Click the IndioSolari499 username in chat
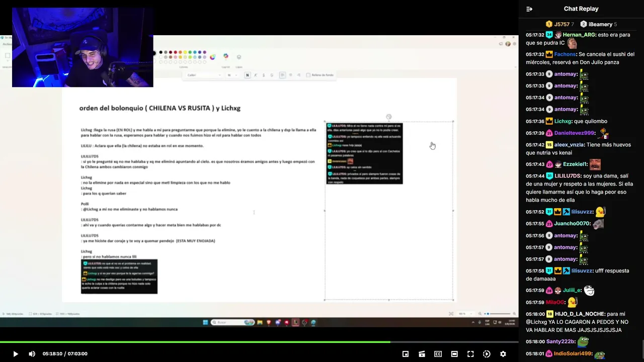Screen dimensions: 644x362 (573, 353)
